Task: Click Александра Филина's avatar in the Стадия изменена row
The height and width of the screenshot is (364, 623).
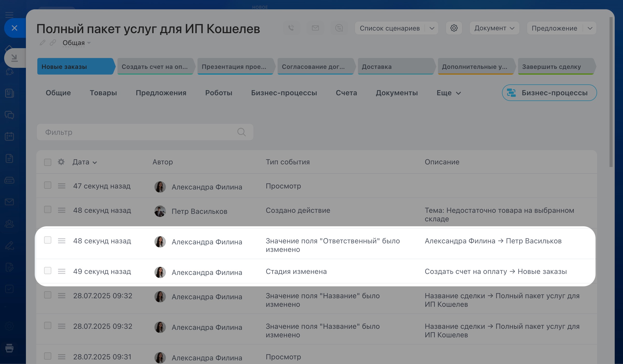Action: [160, 272]
